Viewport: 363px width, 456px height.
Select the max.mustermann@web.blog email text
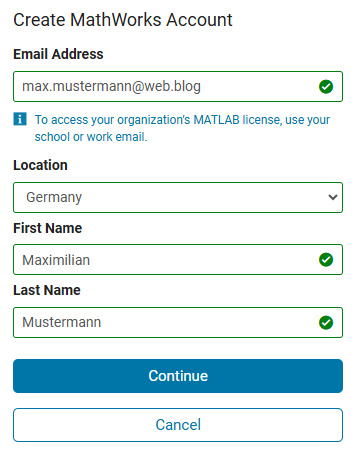click(111, 87)
